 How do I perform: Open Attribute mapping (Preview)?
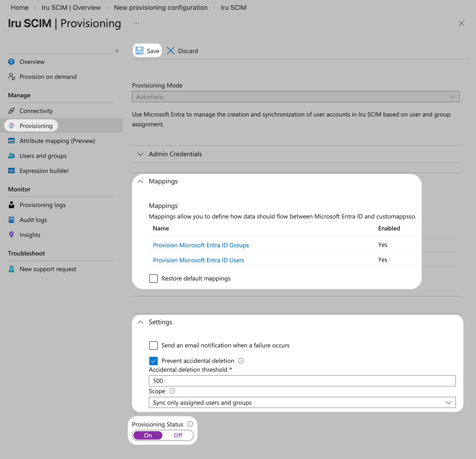click(57, 141)
